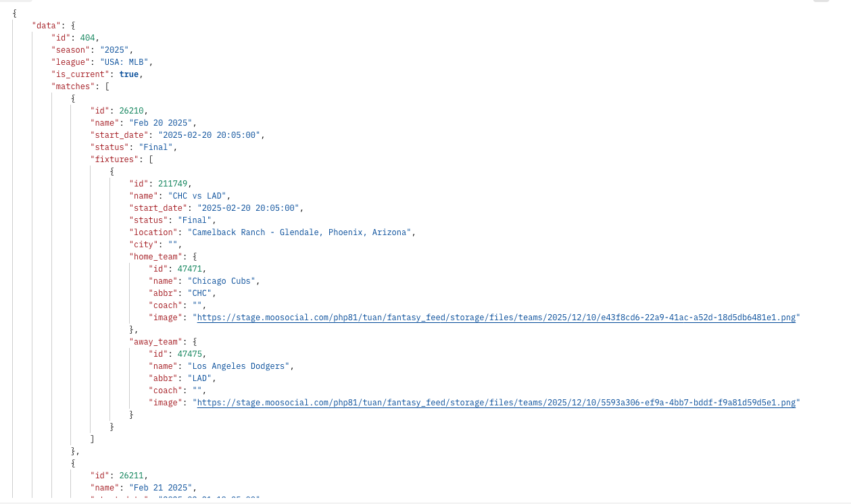
Task: Select the id value 404
Action: click(87, 38)
